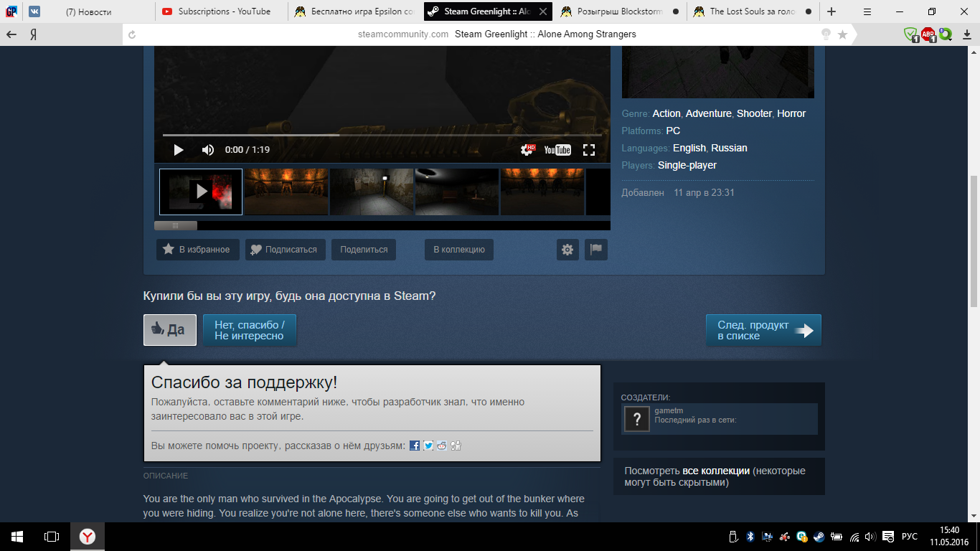Open the green shield extension
This screenshot has width=980, height=551.
(910, 34)
